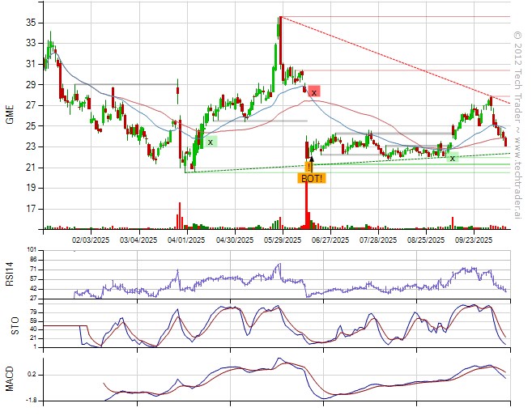This screenshot has width=532, height=416.
Task: Click the orange BOT! marker label
Action: [x=312, y=178]
